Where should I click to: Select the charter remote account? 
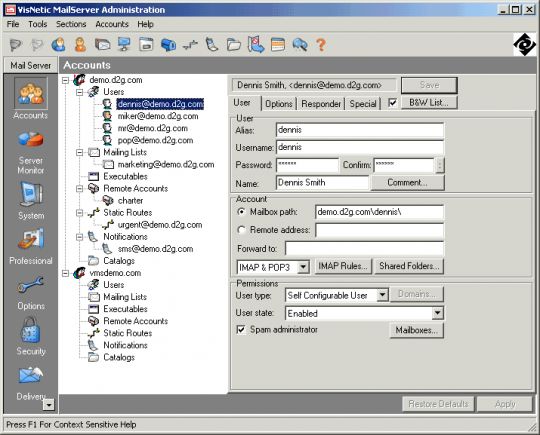tap(130, 201)
